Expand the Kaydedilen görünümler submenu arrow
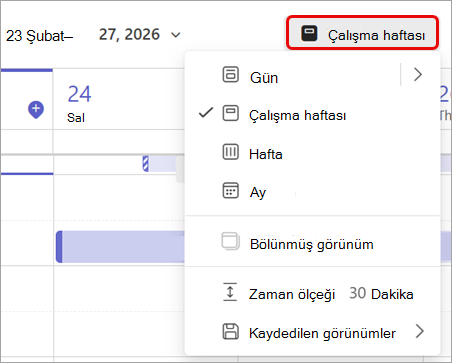The height and width of the screenshot is (363, 452). pos(419,332)
